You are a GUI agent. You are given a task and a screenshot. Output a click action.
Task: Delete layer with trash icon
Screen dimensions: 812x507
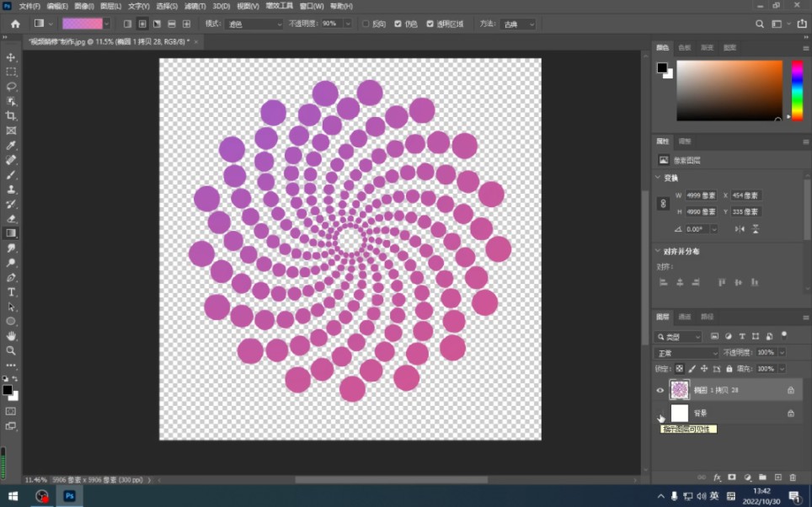tap(793, 478)
